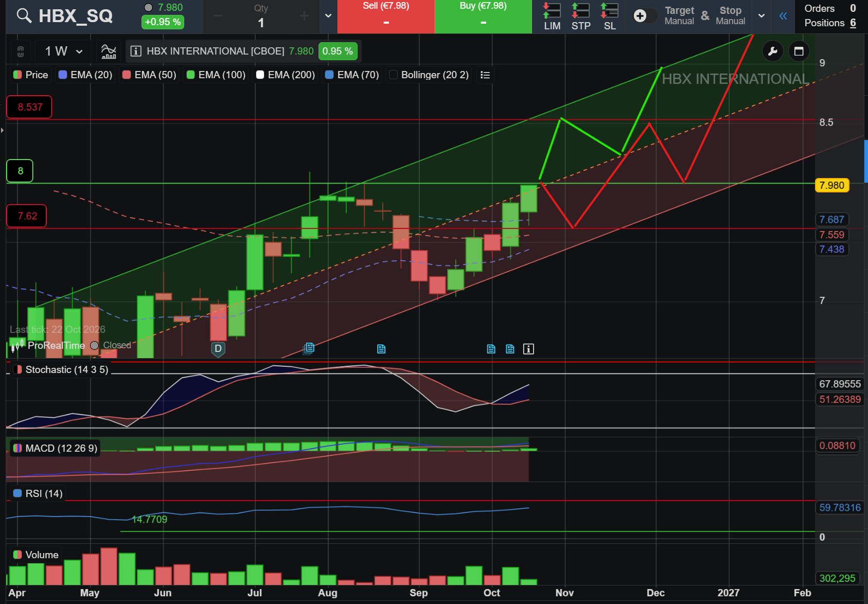Viewport: 868px width, 604px height.
Task: Collapse the order panel with double chevron
Action: (783, 16)
